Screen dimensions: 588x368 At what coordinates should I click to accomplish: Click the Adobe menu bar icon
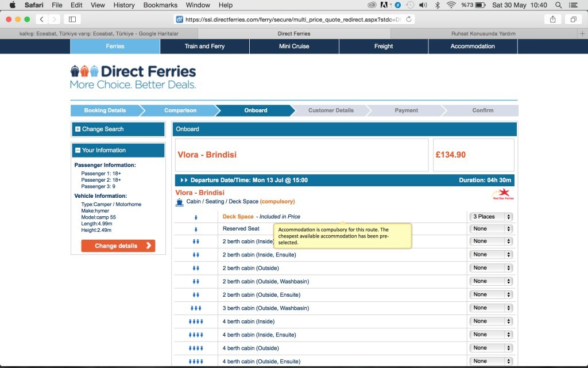pyautogui.click(x=384, y=5)
